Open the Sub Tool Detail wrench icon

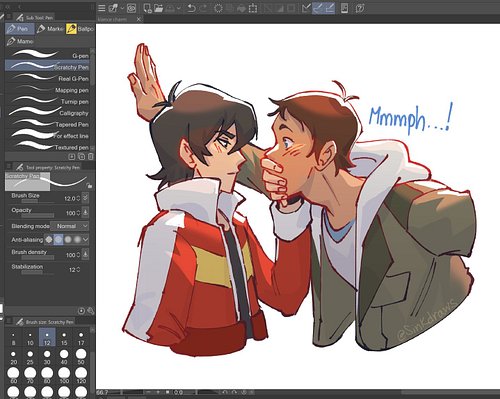coord(91,311)
